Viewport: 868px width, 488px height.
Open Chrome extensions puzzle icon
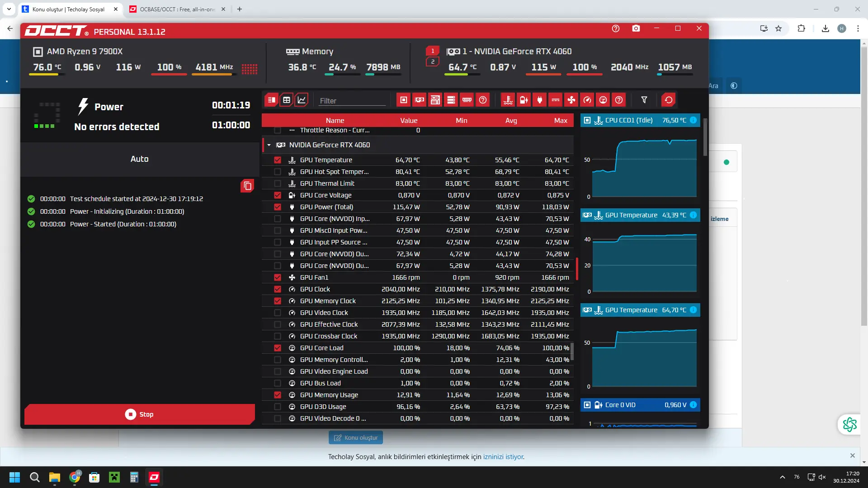pyautogui.click(x=801, y=28)
